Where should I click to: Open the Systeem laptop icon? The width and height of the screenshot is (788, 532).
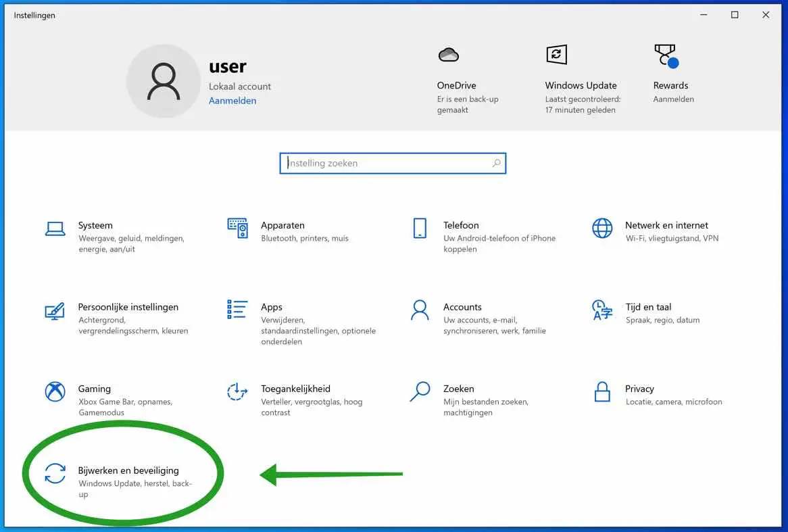click(55, 228)
